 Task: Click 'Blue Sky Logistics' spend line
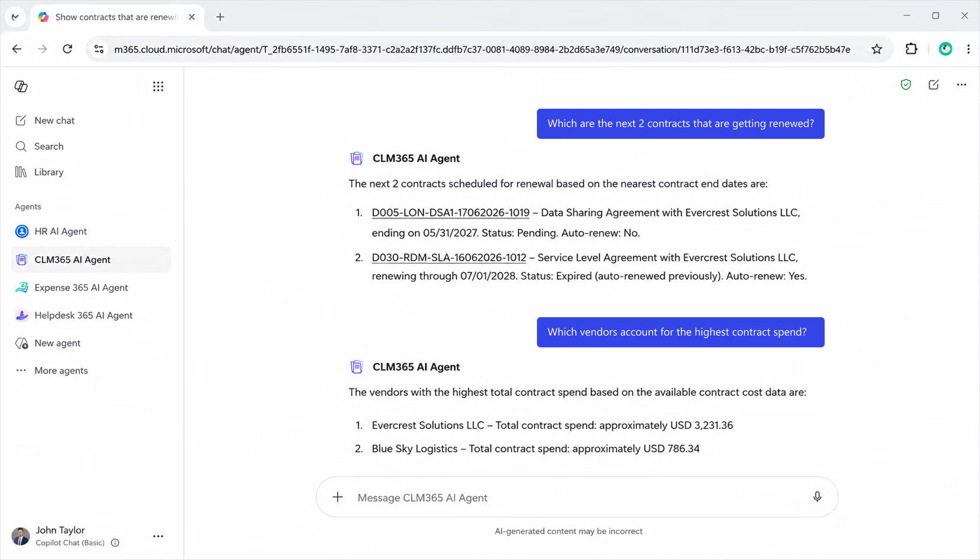click(535, 449)
